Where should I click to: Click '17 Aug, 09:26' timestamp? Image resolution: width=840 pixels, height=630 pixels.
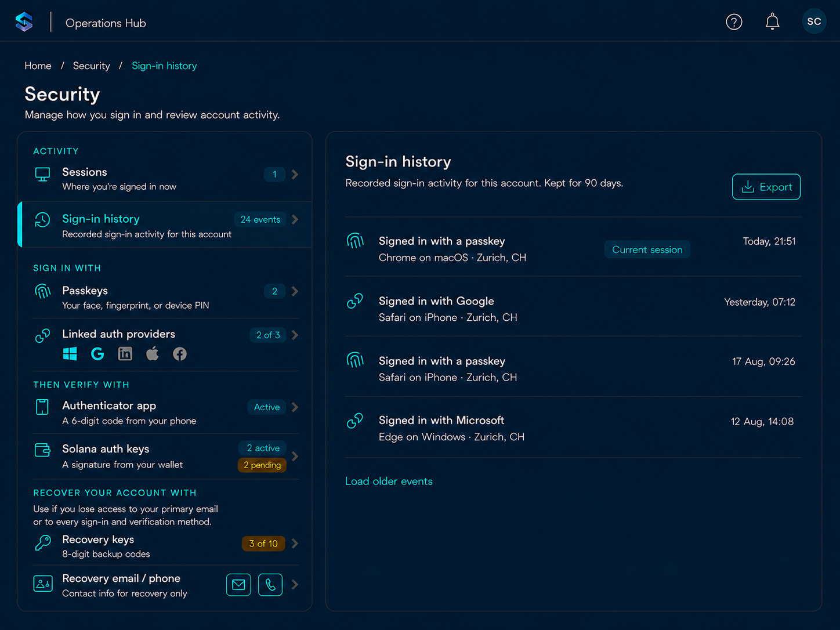click(763, 361)
